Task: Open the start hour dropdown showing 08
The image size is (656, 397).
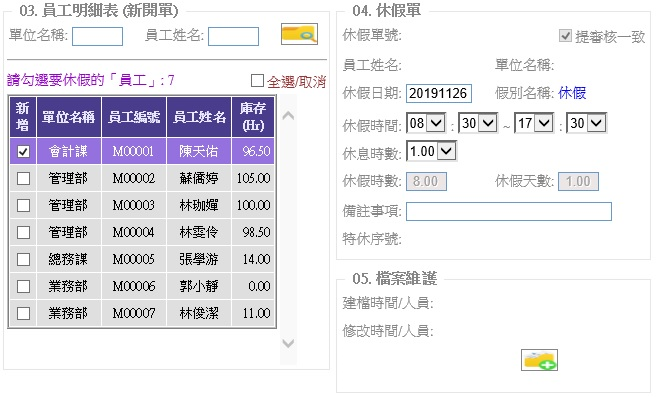Action: tap(426, 123)
